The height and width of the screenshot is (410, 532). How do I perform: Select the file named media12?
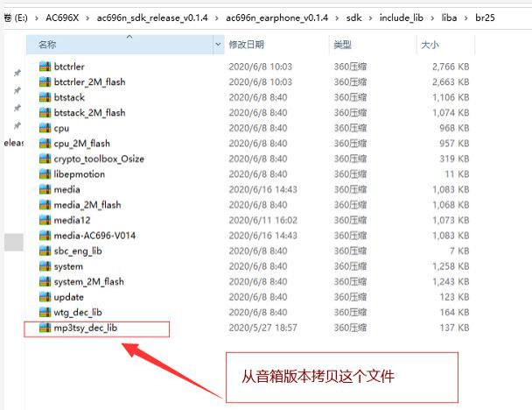tap(72, 221)
